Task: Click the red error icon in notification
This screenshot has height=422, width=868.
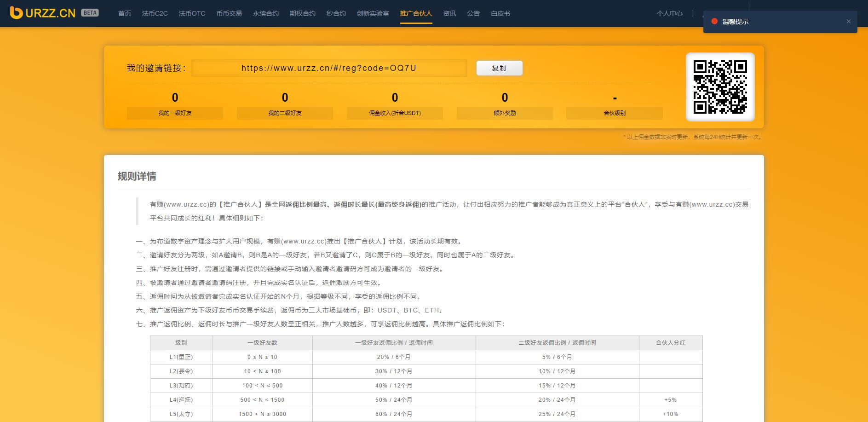Action: click(x=714, y=21)
